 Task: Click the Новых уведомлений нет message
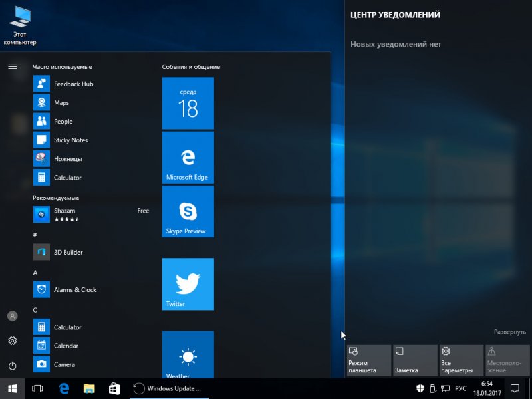point(396,44)
